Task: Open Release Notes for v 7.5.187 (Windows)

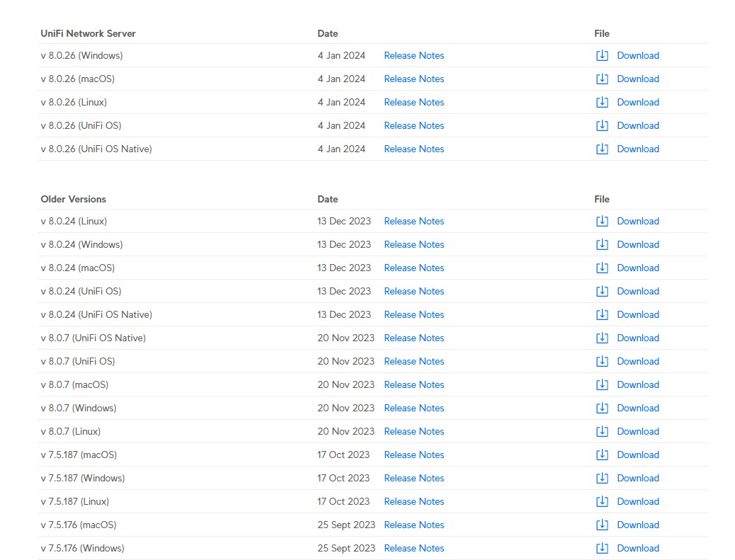Action: pos(414,479)
